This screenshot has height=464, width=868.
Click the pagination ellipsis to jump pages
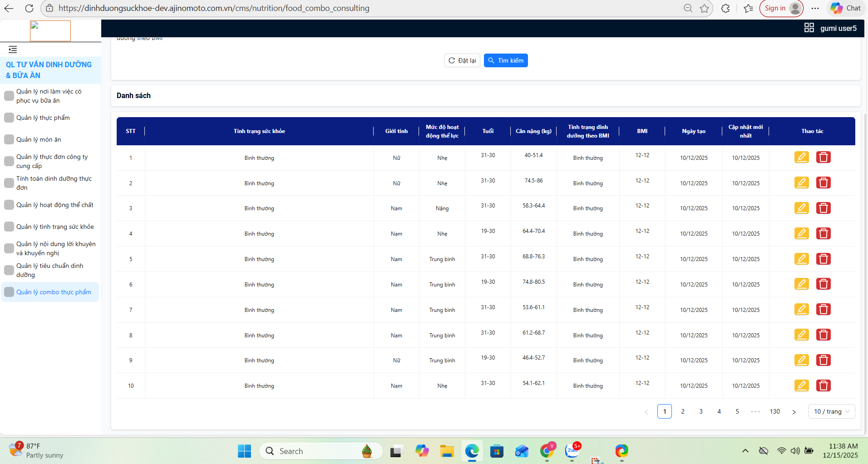point(755,411)
